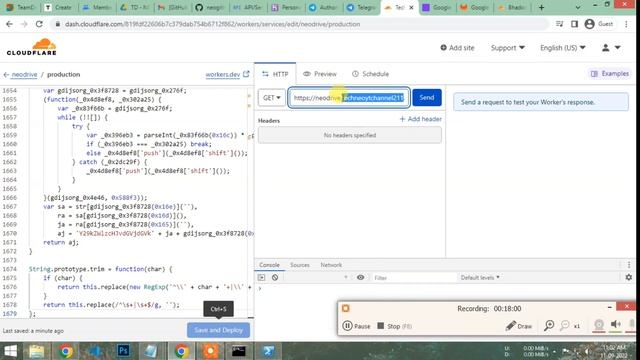Screen dimensions: 640x360
Task: Switch to the Telegram browser tab
Action: click(x=361, y=7)
